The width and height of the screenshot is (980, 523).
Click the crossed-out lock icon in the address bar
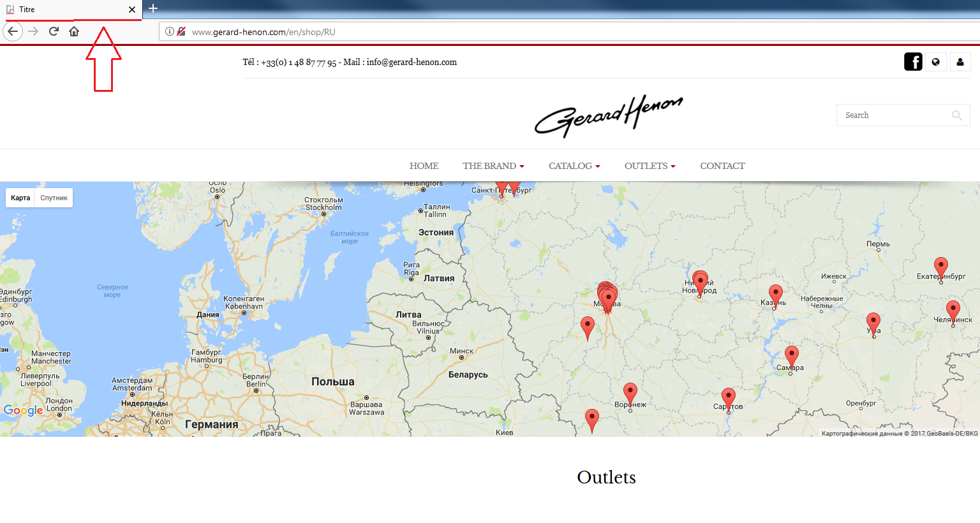pyautogui.click(x=181, y=31)
